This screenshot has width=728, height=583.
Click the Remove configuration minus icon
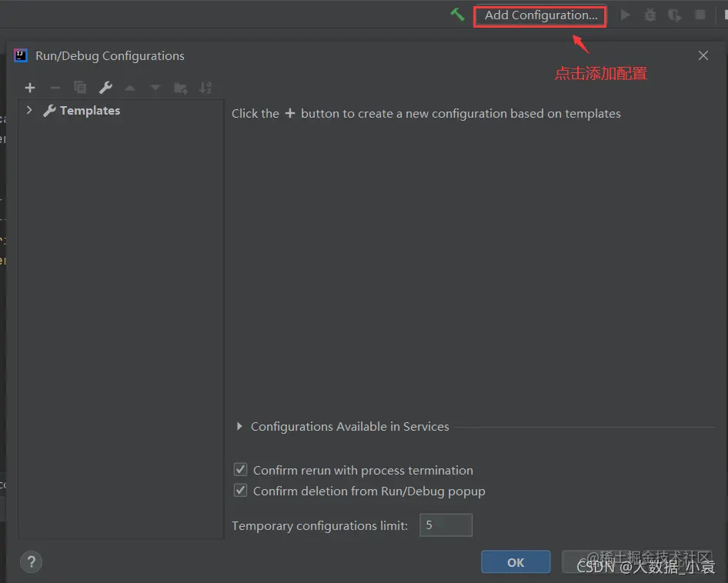click(x=55, y=87)
